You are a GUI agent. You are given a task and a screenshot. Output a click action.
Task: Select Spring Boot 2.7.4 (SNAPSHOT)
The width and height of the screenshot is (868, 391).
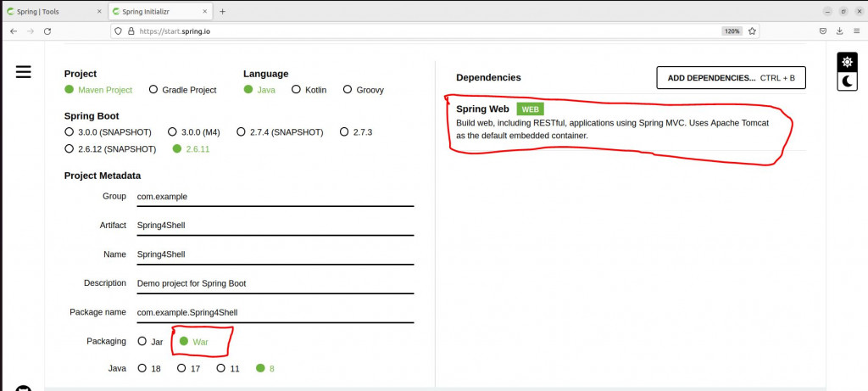pos(280,132)
